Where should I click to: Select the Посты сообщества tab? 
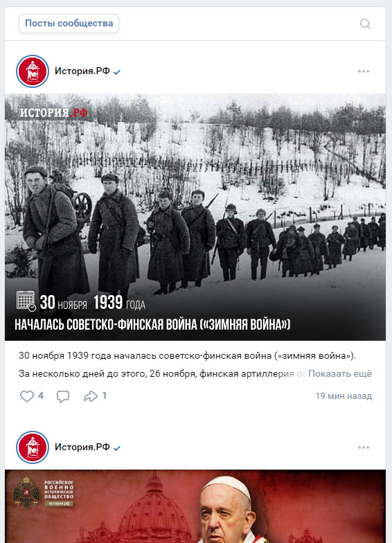pos(69,24)
